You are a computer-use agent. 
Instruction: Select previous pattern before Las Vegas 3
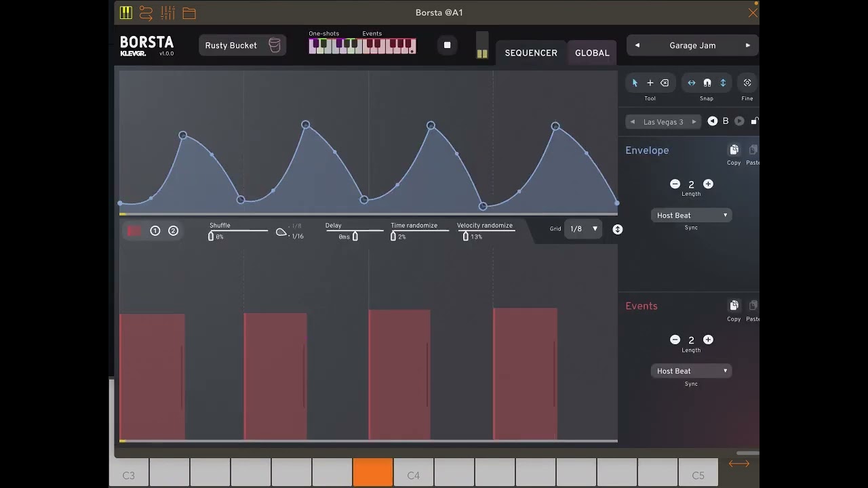point(633,122)
